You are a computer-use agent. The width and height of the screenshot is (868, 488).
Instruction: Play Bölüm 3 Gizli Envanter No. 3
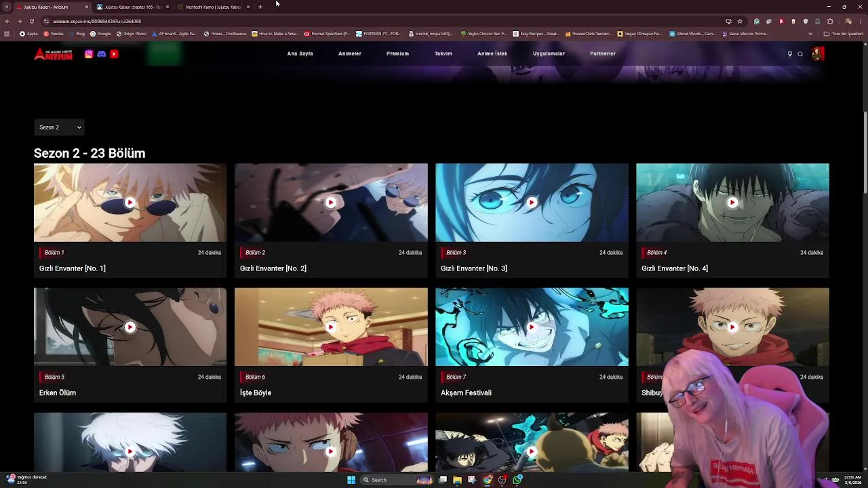click(532, 202)
